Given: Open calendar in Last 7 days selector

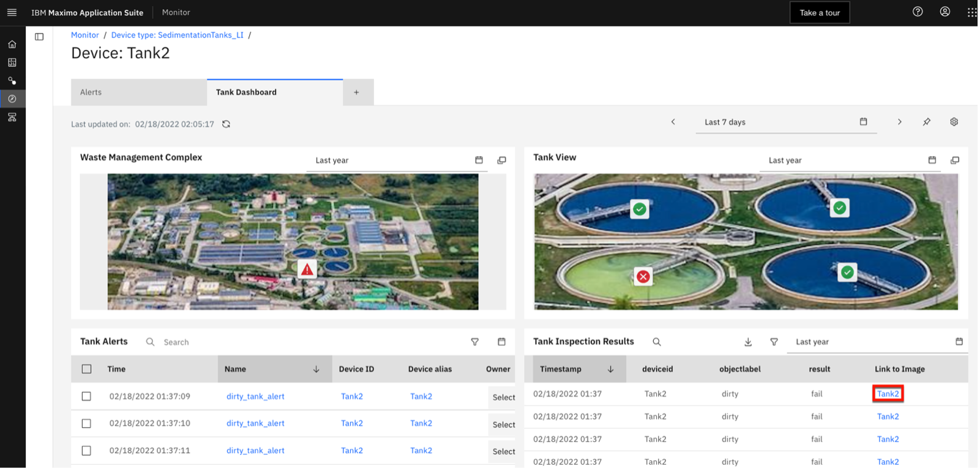Looking at the screenshot, I should coord(864,122).
